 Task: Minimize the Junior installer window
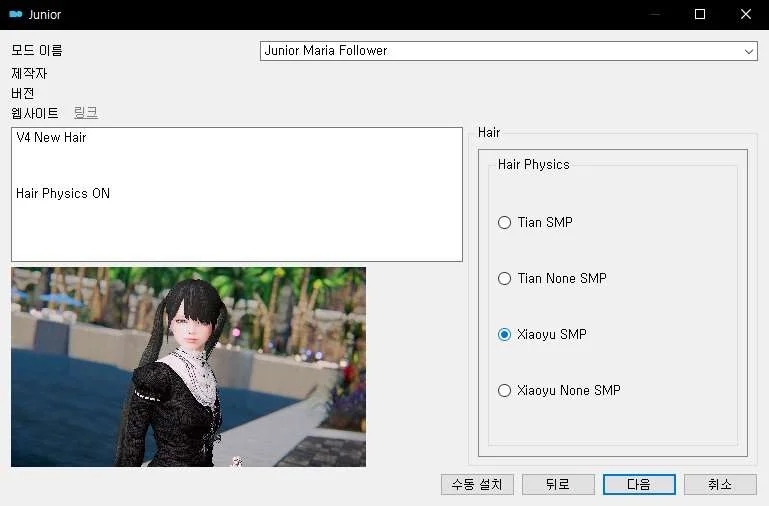654,14
